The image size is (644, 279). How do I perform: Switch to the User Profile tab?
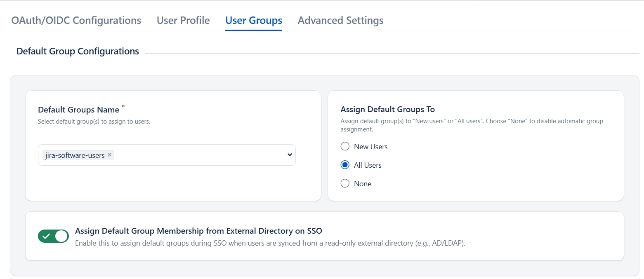(x=183, y=20)
